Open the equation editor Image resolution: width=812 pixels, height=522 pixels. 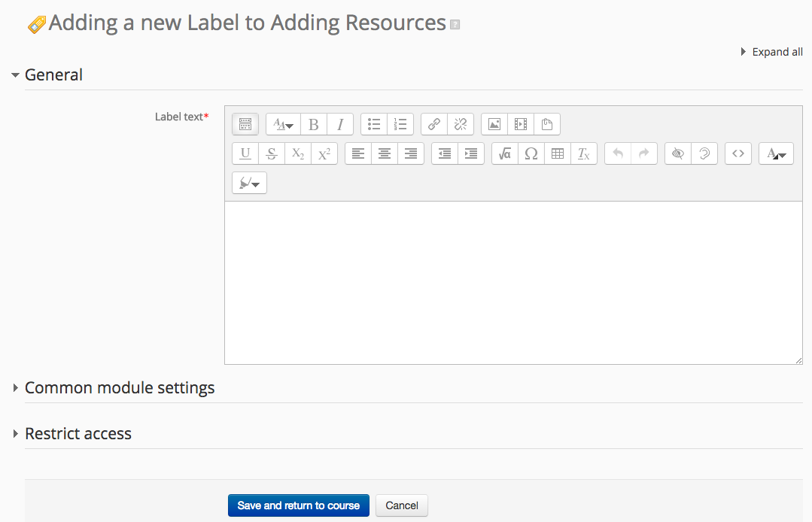click(x=505, y=153)
